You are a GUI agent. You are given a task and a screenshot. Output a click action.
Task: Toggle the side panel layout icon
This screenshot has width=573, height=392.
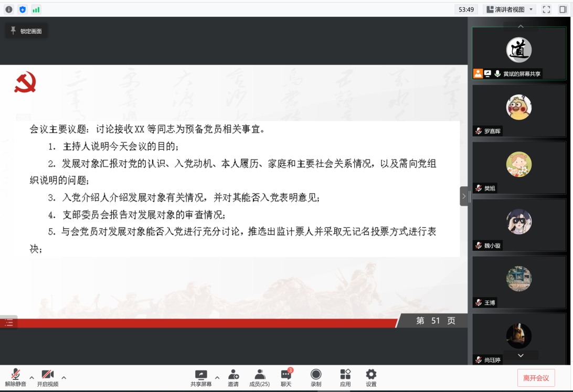tap(563, 9)
